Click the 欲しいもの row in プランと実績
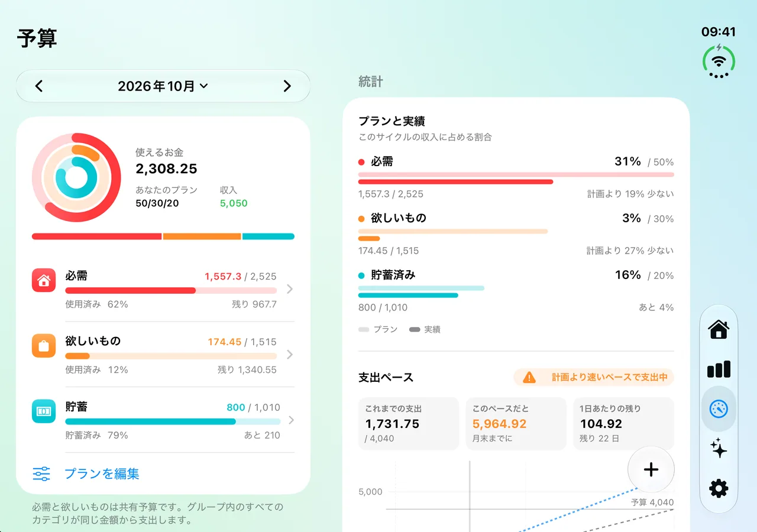The image size is (757, 532). click(516, 234)
